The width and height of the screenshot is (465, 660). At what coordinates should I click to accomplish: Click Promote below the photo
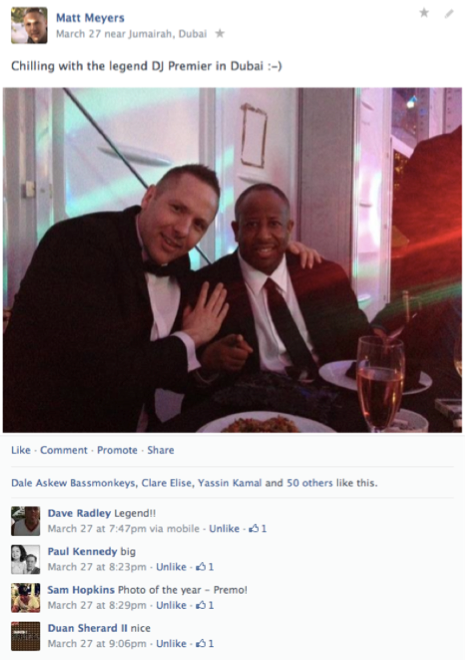117,450
